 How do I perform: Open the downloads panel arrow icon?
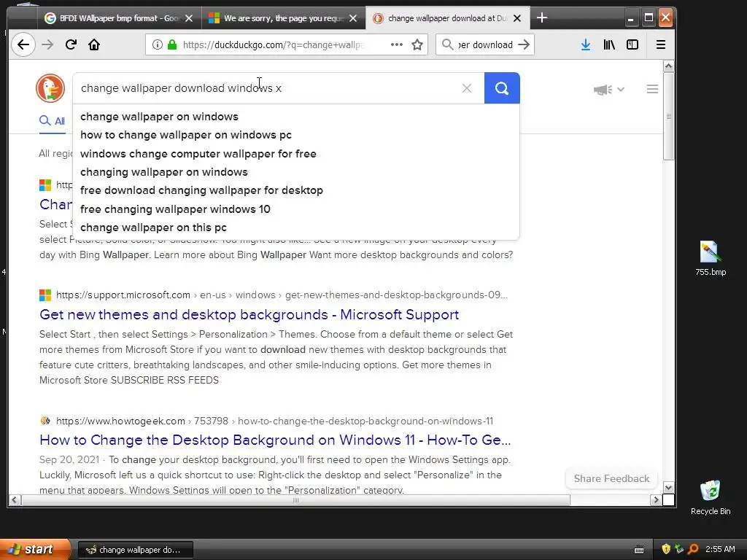pyautogui.click(x=586, y=44)
